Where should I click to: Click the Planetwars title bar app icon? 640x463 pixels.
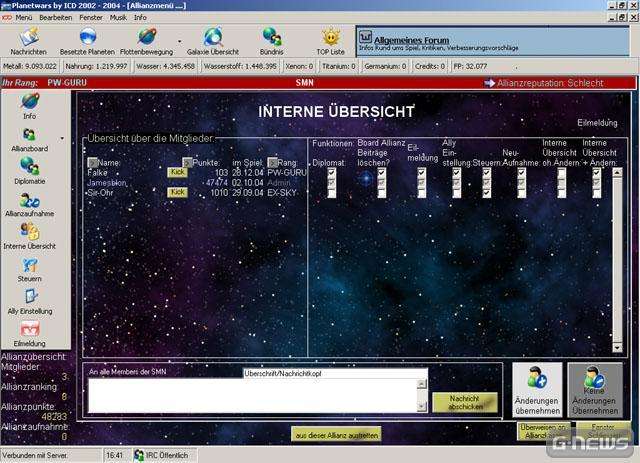pyautogui.click(x=6, y=6)
